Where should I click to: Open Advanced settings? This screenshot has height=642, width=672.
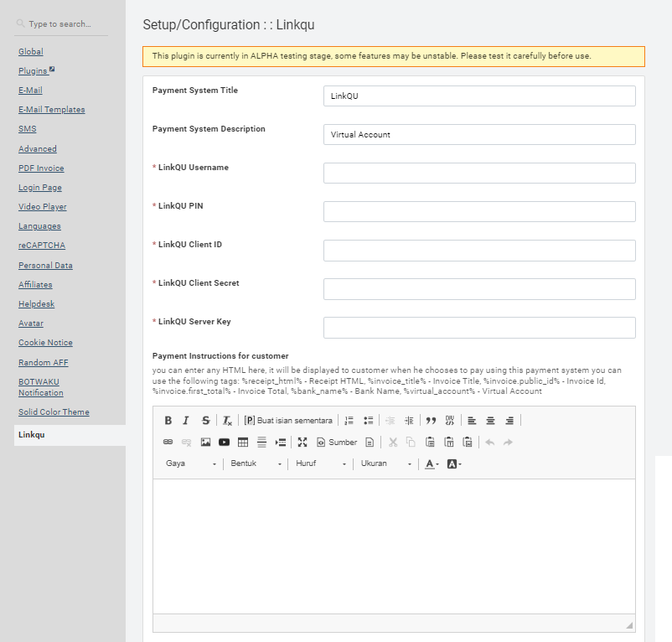click(37, 148)
